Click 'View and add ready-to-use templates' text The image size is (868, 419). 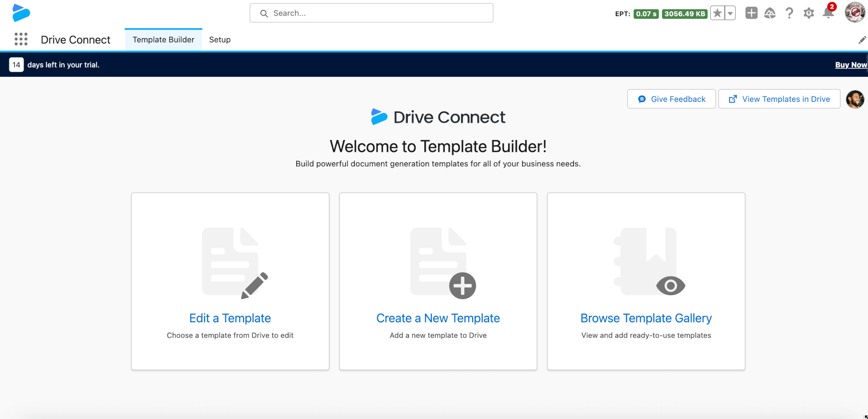(x=646, y=335)
